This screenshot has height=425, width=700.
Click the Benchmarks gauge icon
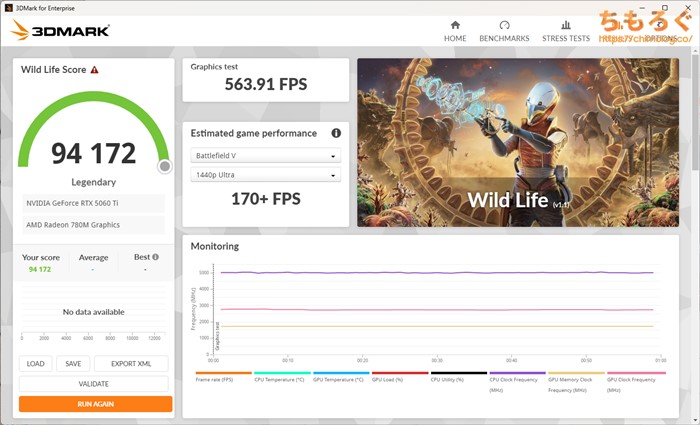(504, 25)
